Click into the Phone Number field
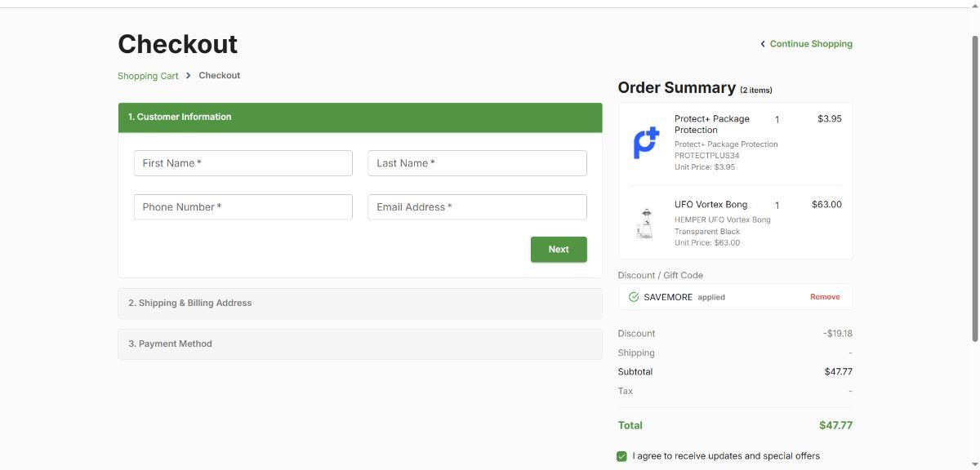980x470 pixels. point(243,207)
